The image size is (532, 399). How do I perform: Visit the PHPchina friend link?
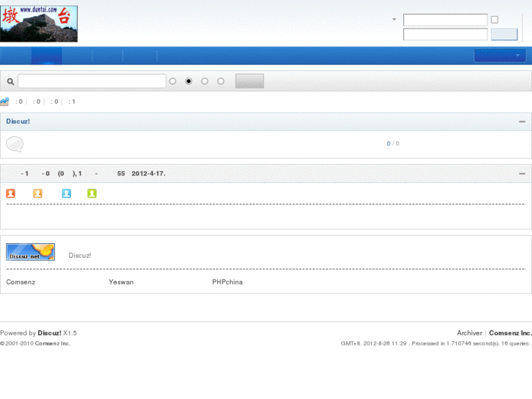tap(228, 282)
